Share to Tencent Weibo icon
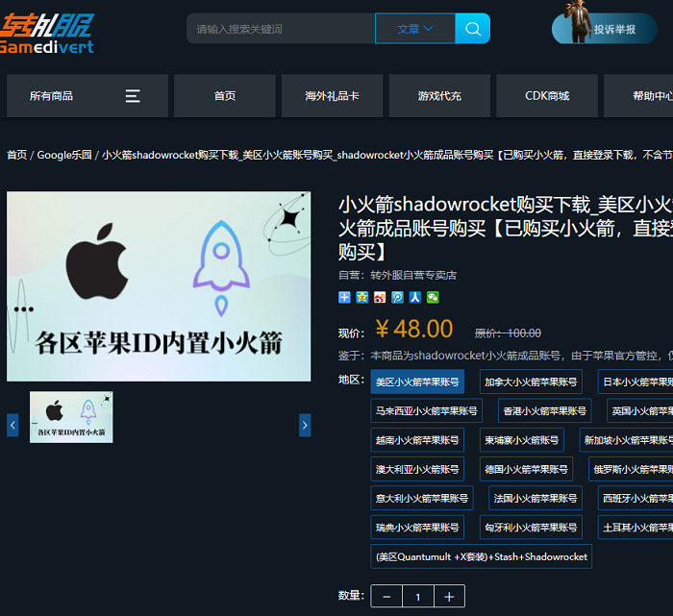Viewport: 673px width, 616px height. (x=397, y=297)
